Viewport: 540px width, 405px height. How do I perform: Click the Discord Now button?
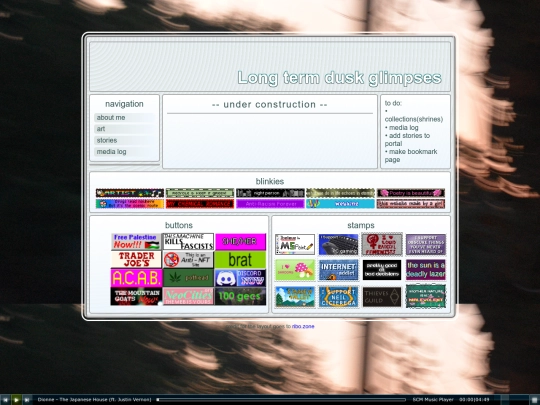pos(240,278)
